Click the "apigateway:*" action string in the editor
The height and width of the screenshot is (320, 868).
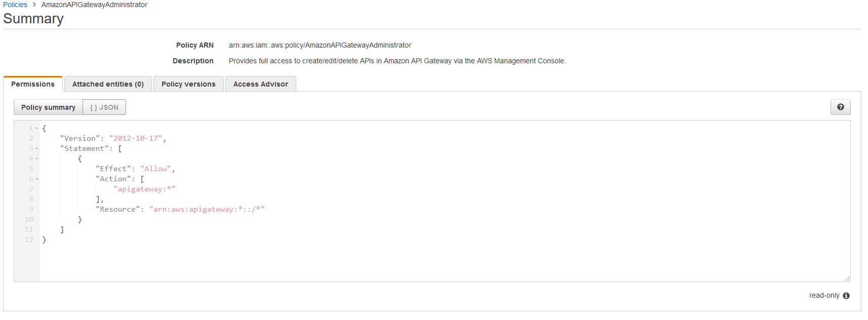pos(144,189)
